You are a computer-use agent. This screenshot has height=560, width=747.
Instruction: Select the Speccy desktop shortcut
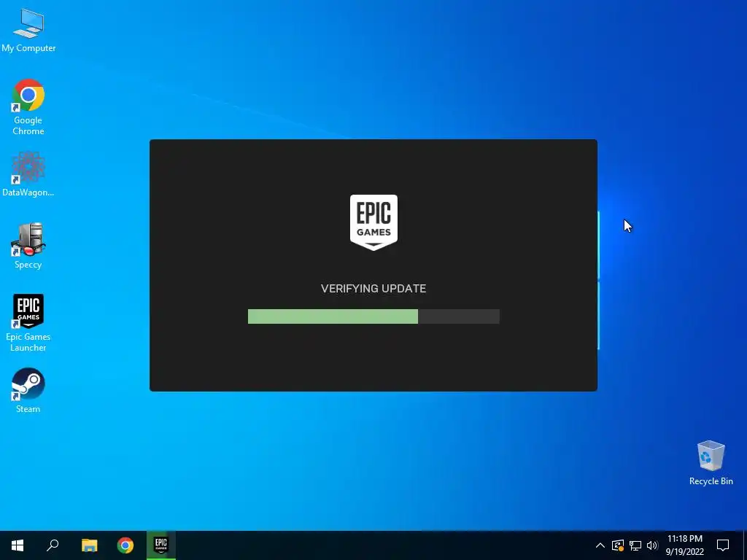28,246
